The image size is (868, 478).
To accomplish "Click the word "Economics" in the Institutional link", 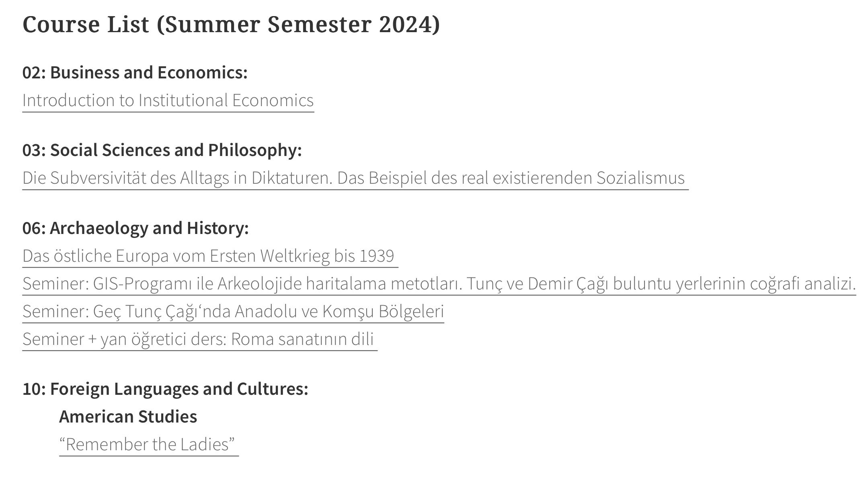I will [273, 100].
